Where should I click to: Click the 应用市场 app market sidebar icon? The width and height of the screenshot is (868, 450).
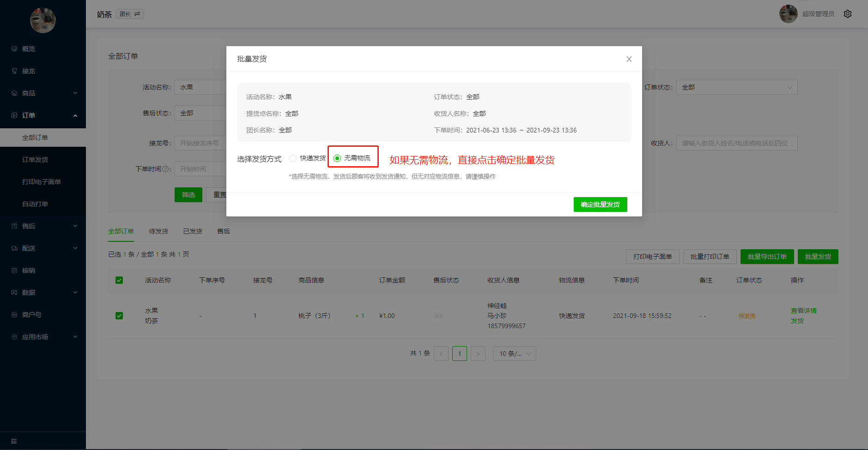[x=14, y=337]
